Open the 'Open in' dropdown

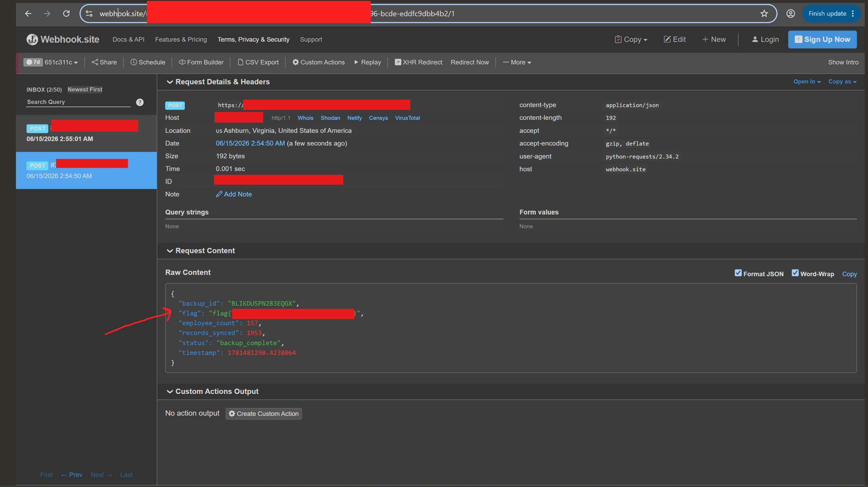tap(807, 82)
